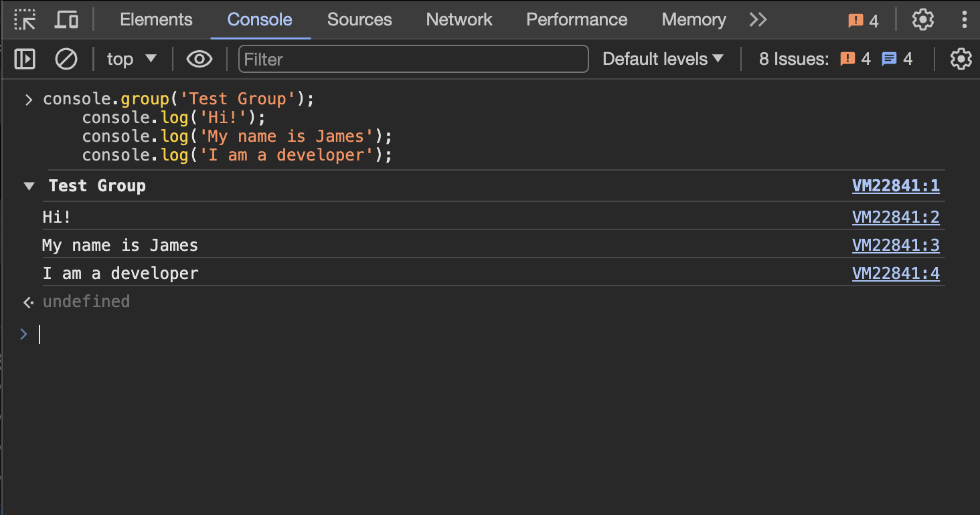The width and height of the screenshot is (980, 515).
Task: Open the top JavaScript context dropdown
Action: (x=131, y=59)
